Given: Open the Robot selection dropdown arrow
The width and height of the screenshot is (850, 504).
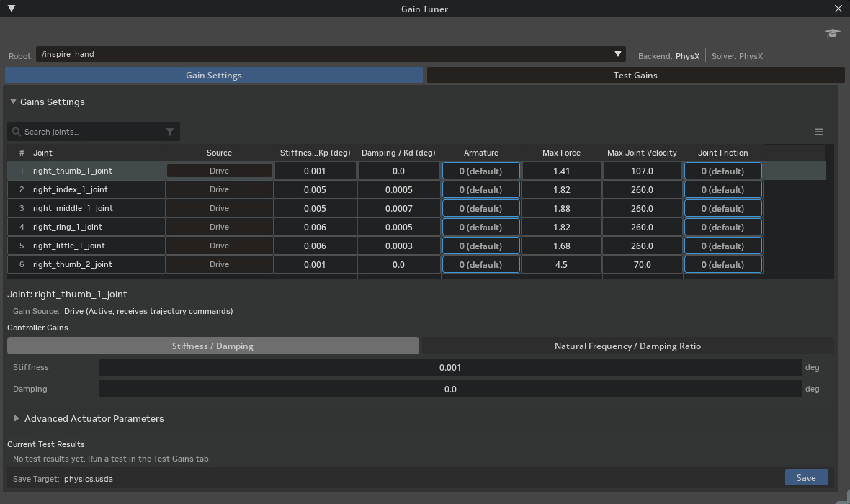Looking at the screenshot, I should [617, 54].
